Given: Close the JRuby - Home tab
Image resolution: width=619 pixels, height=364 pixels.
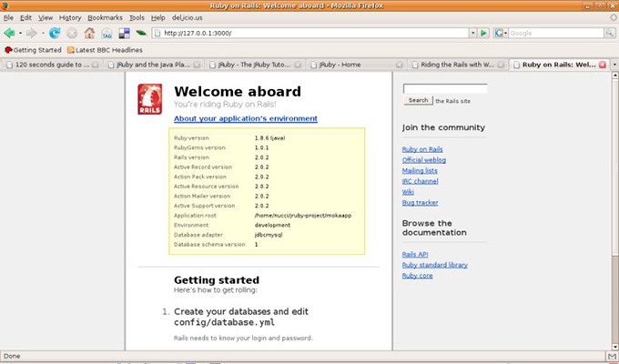Looking at the screenshot, I should [400, 65].
